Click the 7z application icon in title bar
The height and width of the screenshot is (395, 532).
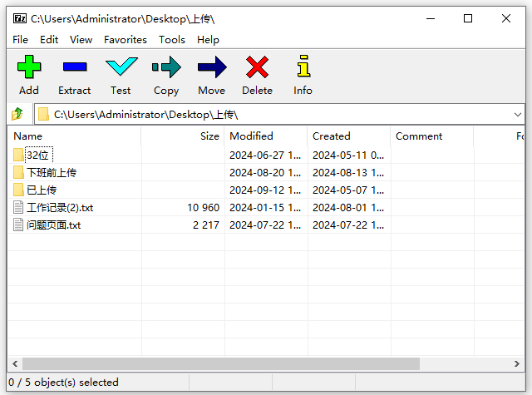point(20,18)
